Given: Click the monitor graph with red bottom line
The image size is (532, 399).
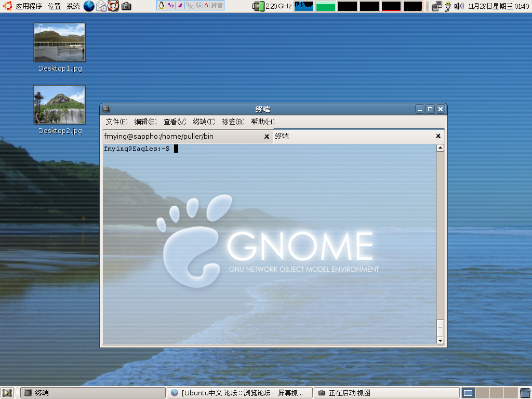Looking at the screenshot, I should [x=391, y=6].
